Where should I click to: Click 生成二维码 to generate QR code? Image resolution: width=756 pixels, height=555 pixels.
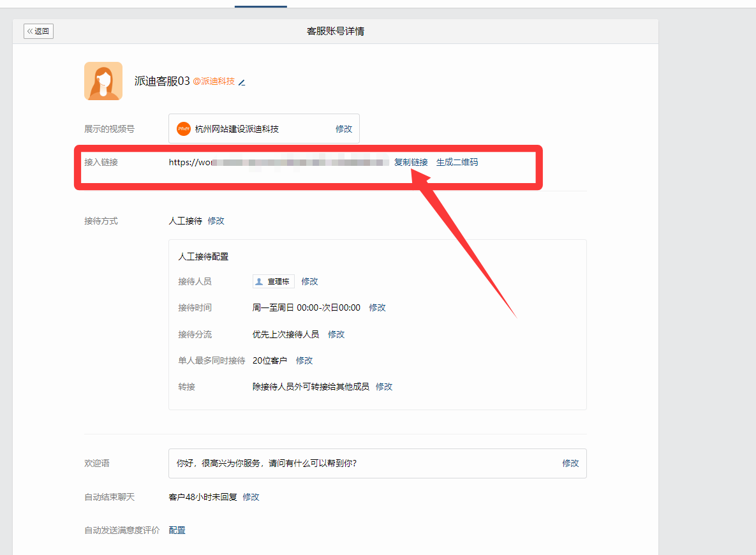point(457,162)
